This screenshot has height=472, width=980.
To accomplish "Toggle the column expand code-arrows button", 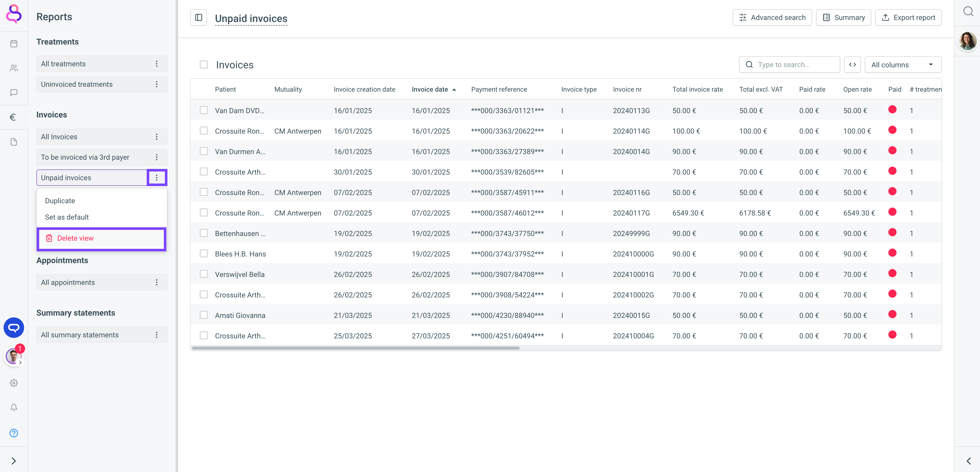I will tap(852, 65).
